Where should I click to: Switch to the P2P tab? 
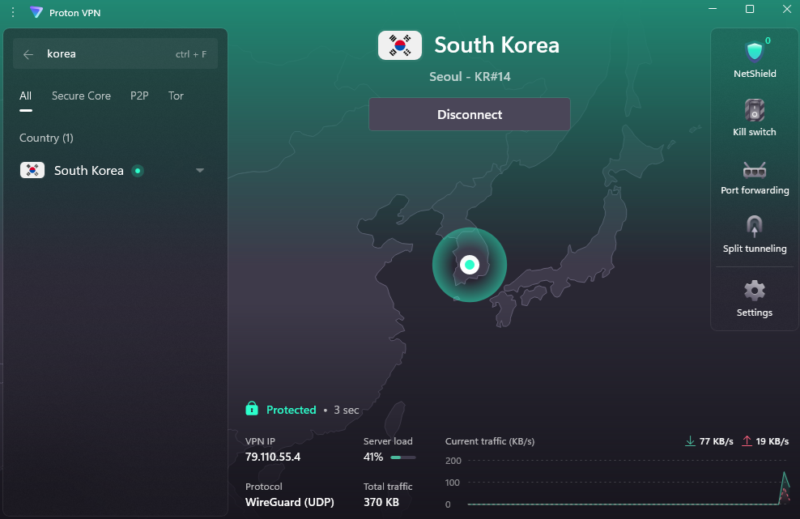pos(139,96)
